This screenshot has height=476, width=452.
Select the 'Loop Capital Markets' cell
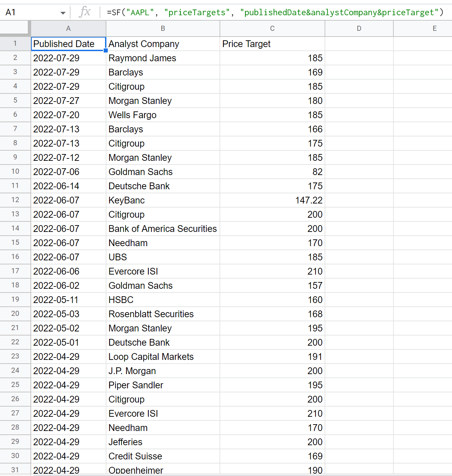click(163, 356)
